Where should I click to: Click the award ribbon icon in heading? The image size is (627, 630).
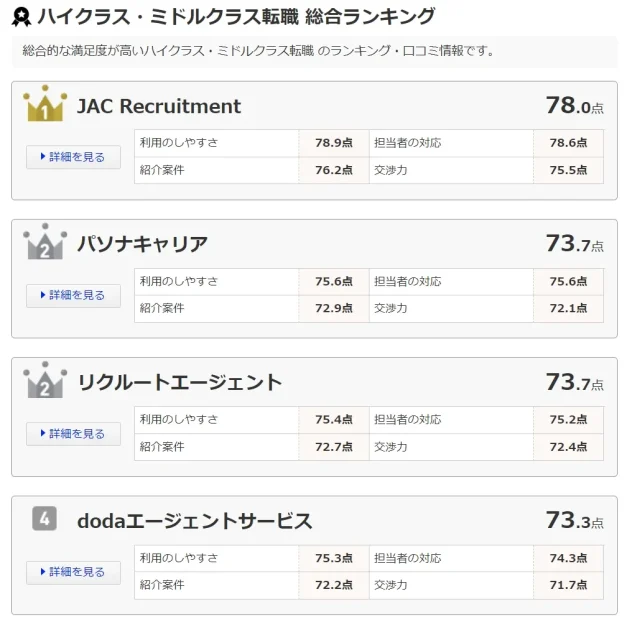click(x=21, y=17)
